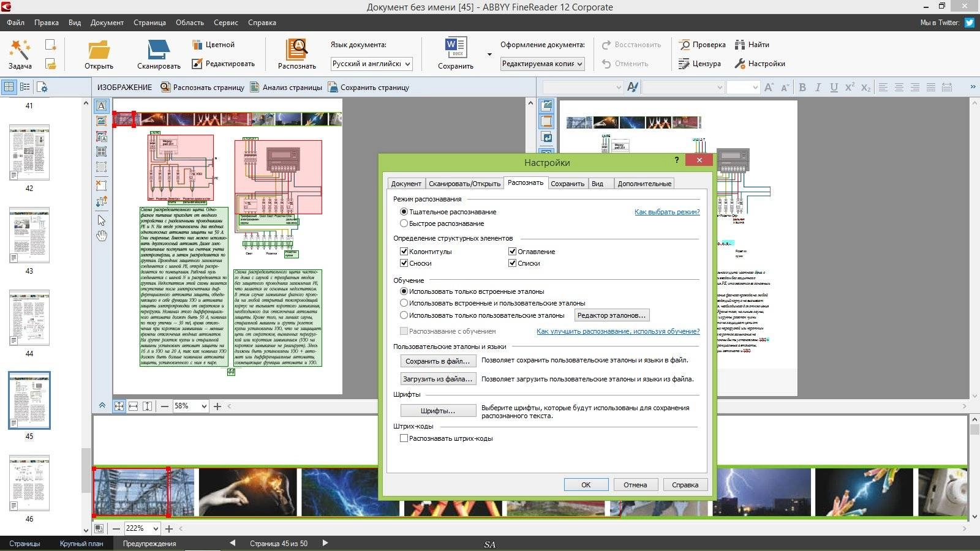Open the Файл menu
Image resolution: width=980 pixels, height=551 pixels.
coord(16,23)
